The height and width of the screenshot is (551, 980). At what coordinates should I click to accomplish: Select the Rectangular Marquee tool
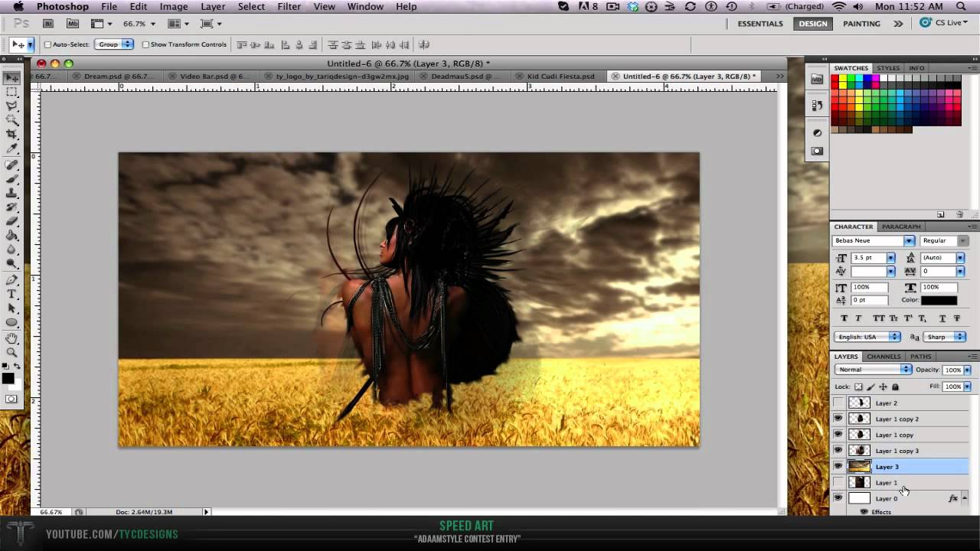(12, 92)
